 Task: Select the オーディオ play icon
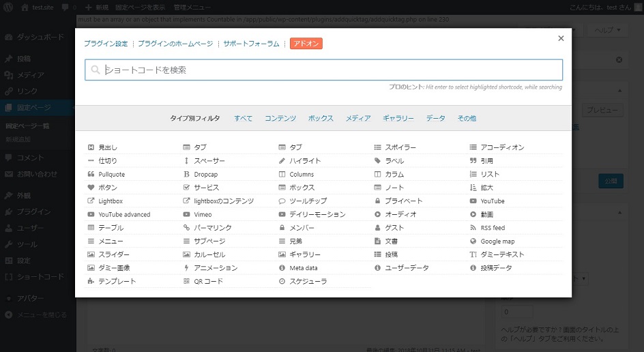[x=378, y=214]
